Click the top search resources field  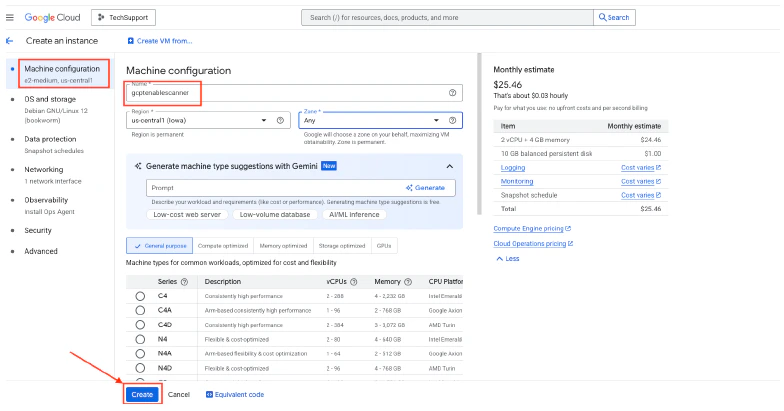click(x=447, y=18)
